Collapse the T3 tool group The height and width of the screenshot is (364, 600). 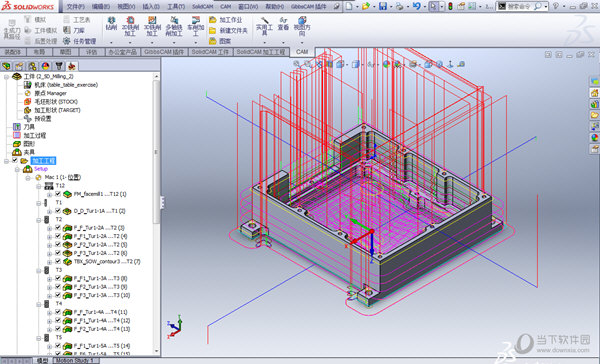point(39,270)
